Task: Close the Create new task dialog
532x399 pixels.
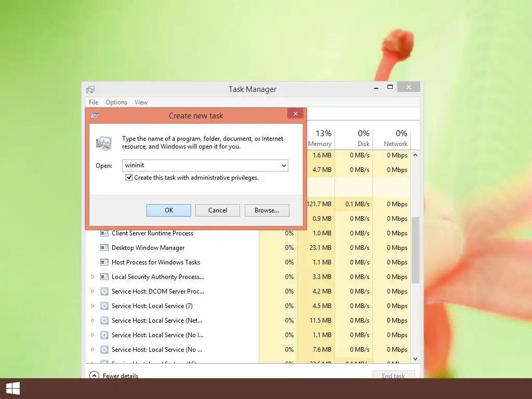Action: tap(295, 113)
